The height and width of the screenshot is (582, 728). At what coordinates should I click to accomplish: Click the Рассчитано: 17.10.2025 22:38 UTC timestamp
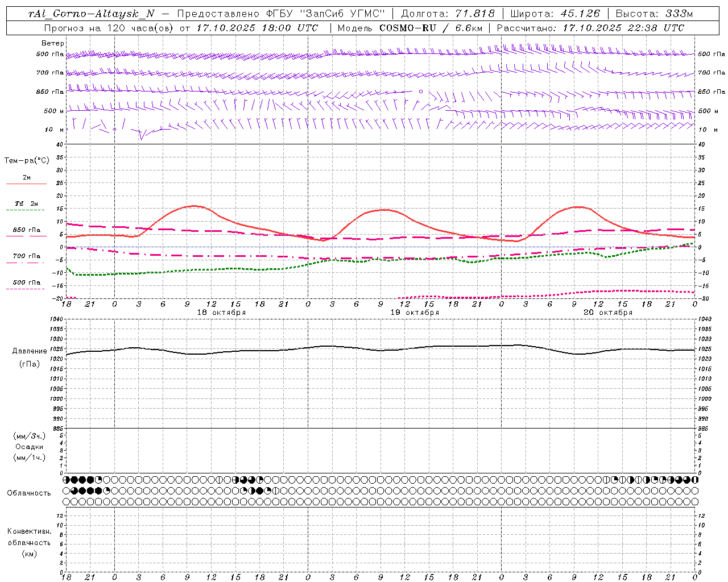[x=590, y=28]
